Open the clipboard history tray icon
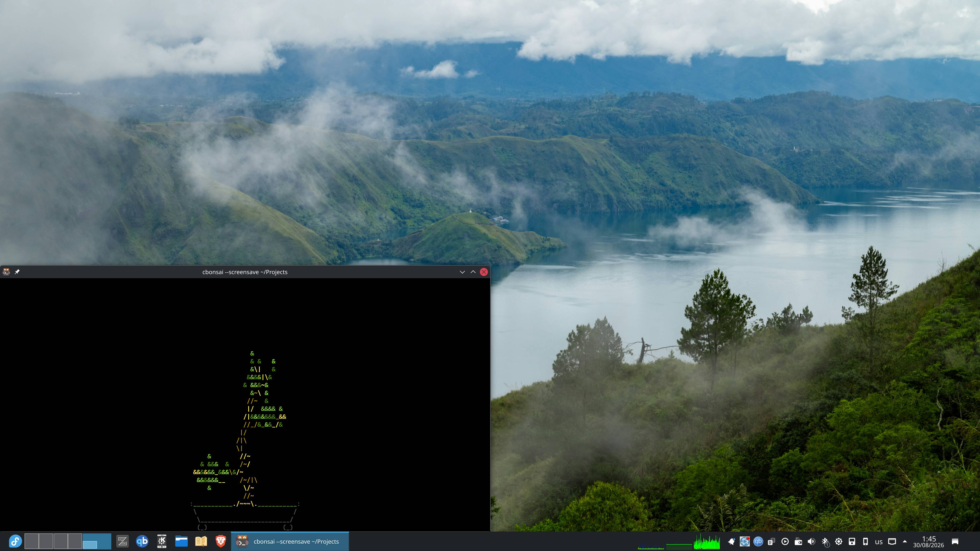 coord(771,542)
